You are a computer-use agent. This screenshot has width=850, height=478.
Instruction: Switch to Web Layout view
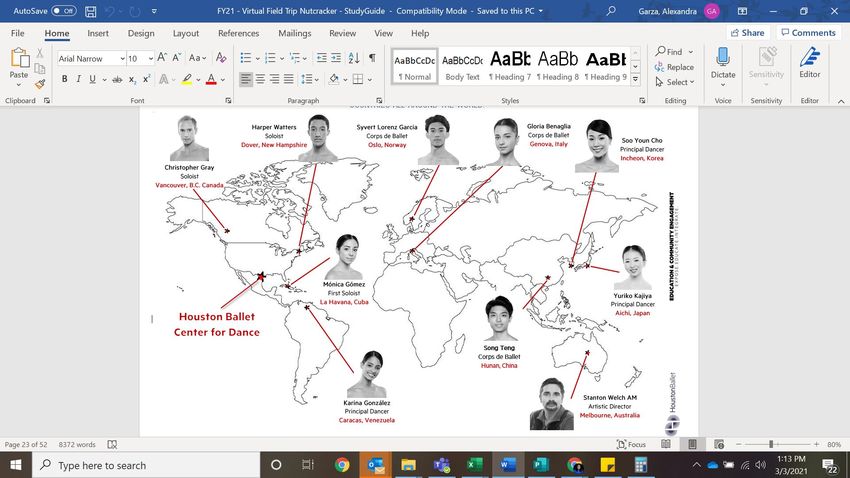[x=719, y=444]
